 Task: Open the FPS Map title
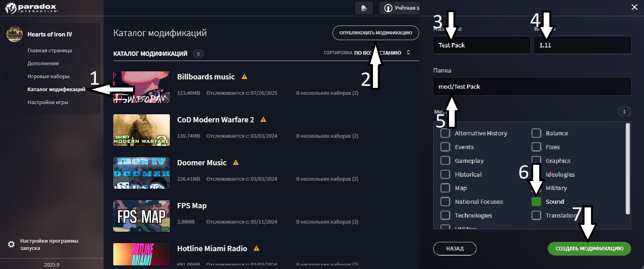(192, 205)
